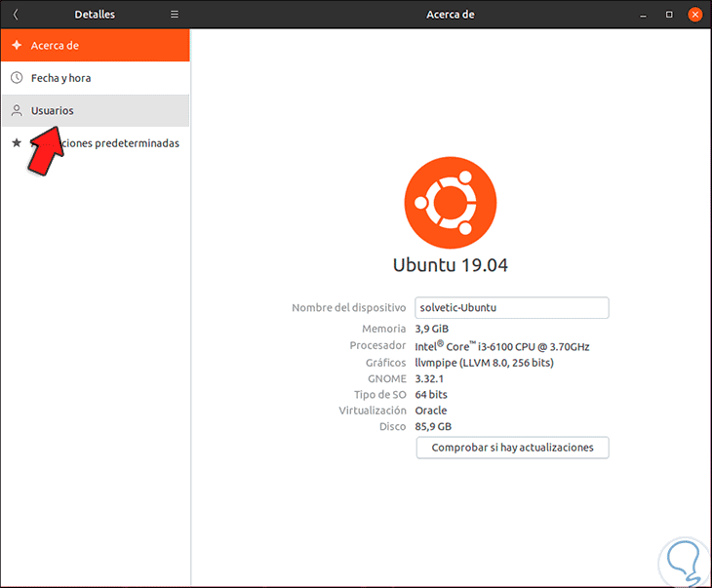Image resolution: width=712 pixels, height=588 pixels.
Task: Click the Detalles header title
Action: click(95, 15)
